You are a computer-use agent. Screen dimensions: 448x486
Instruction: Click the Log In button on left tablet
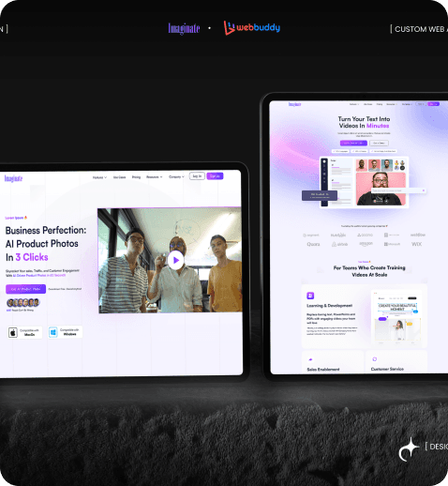[x=197, y=176]
